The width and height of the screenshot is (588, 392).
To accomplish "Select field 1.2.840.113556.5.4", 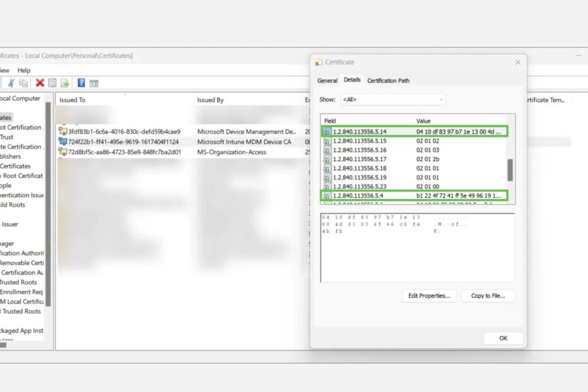I will 414,195.
